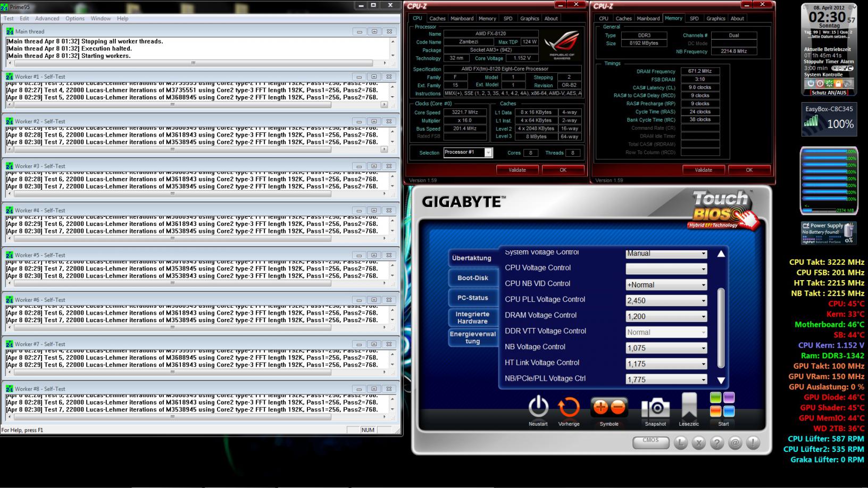This screenshot has height=488, width=868.
Task: Click the round @ button in Touch BIOS
Action: [735, 443]
